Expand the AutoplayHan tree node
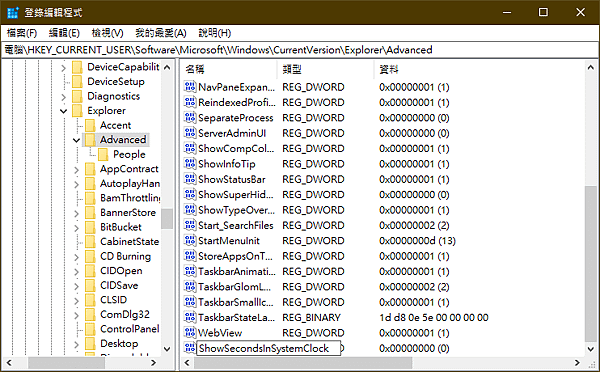The image size is (600, 372). (77, 184)
